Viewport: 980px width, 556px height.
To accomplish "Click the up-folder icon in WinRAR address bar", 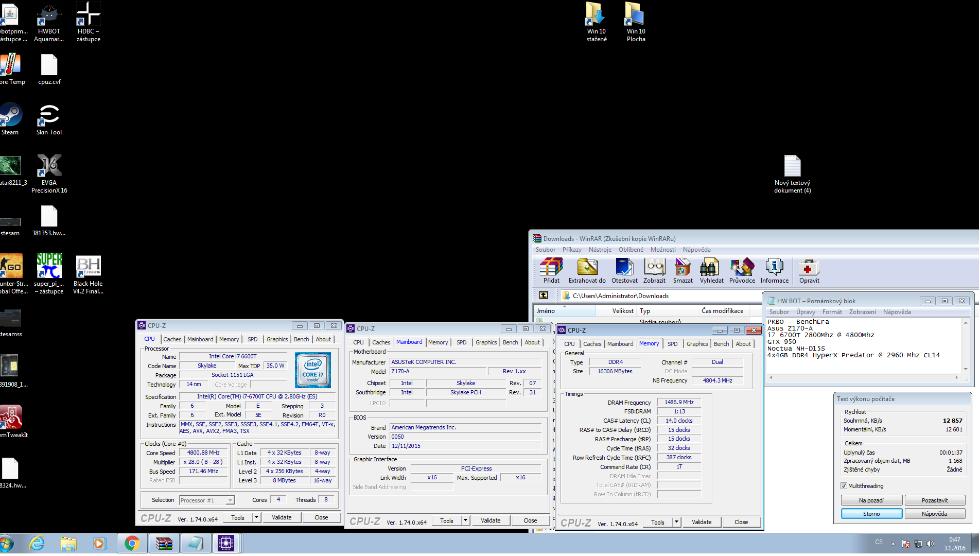I will (x=544, y=295).
